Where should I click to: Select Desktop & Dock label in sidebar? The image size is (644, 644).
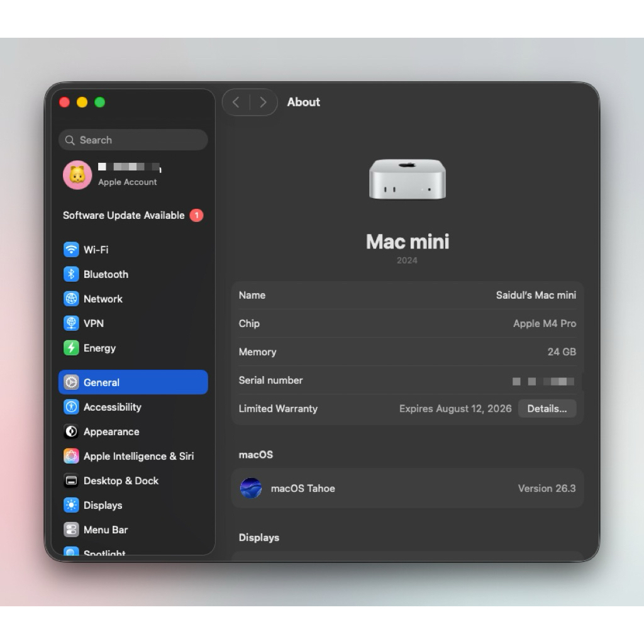(121, 480)
